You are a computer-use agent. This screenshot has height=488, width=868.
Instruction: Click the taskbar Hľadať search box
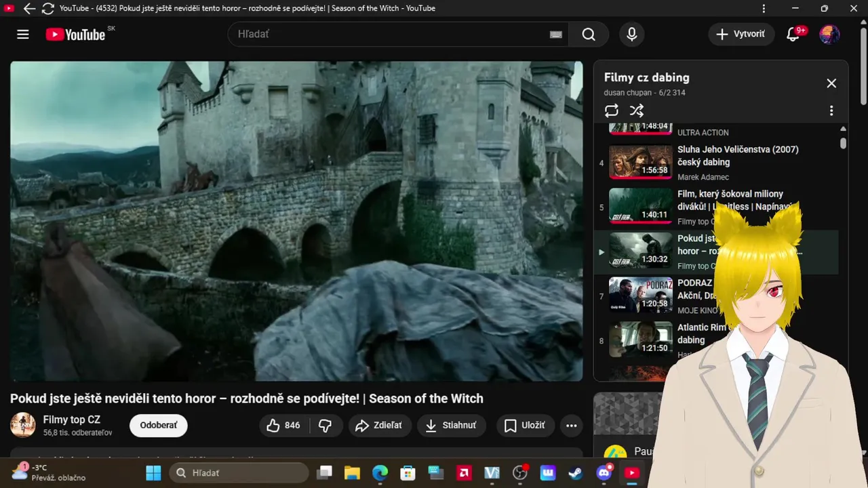pos(239,472)
